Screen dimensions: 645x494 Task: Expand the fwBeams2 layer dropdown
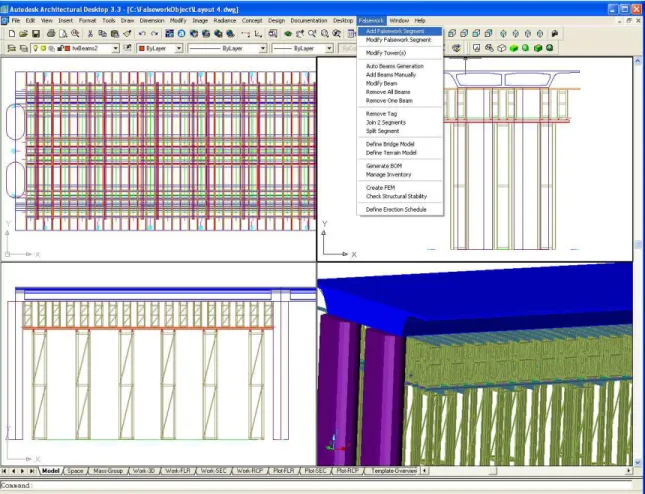coord(116,49)
